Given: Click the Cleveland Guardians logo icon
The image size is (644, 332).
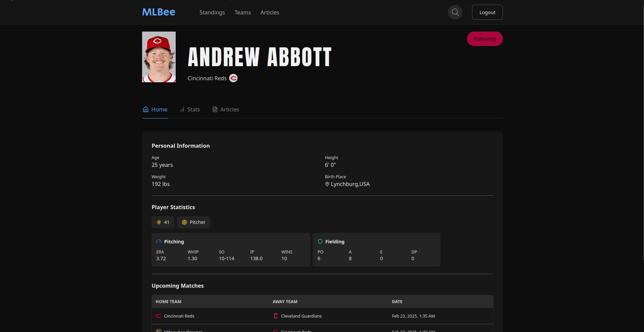Looking at the screenshot, I should coord(276,316).
